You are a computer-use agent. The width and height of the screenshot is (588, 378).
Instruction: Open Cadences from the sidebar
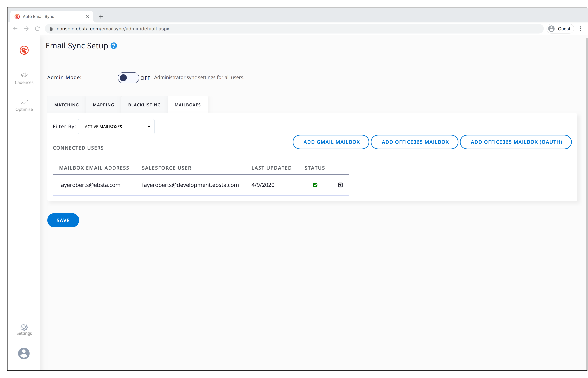24,78
